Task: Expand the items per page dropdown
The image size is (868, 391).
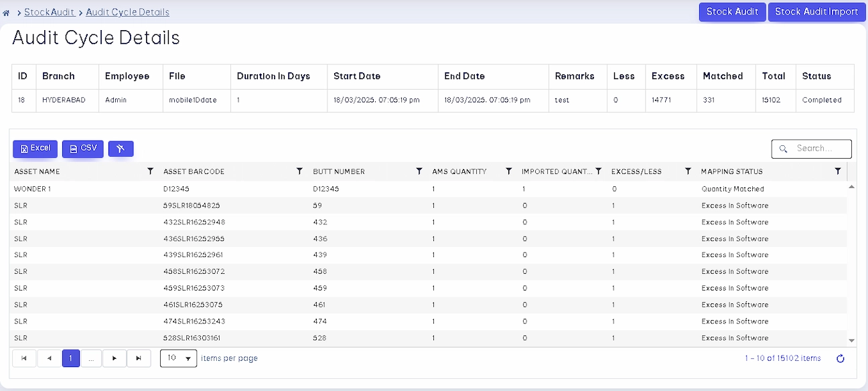Action: coord(179,358)
